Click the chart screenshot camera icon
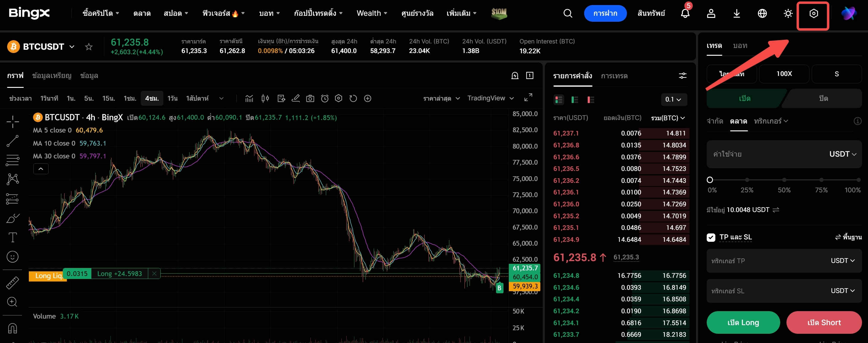 (x=310, y=99)
